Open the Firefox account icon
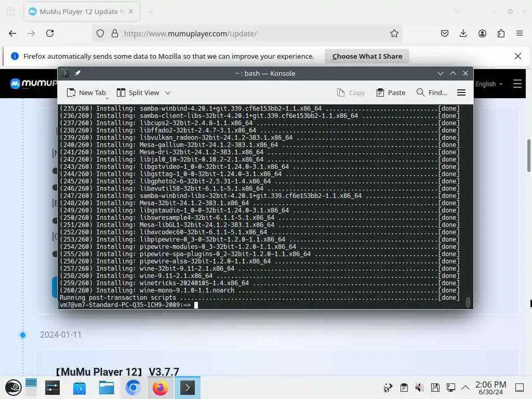This screenshot has width=532, height=399. (482, 33)
